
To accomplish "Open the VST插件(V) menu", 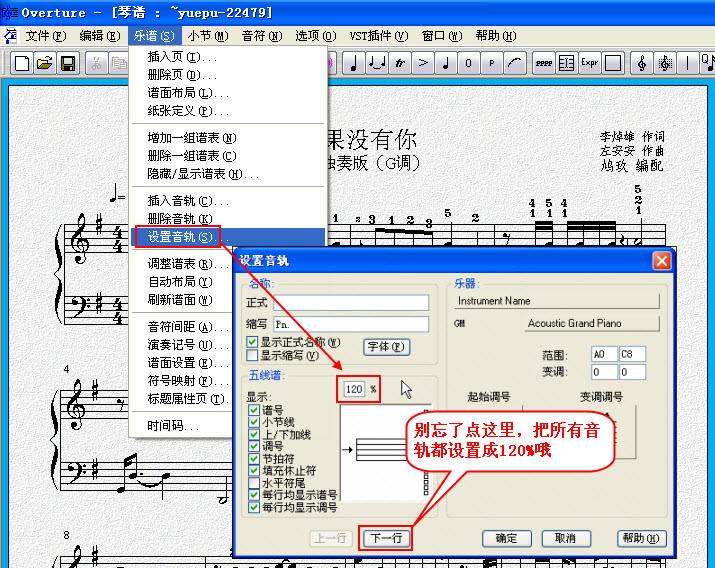I will [x=378, y=36].
